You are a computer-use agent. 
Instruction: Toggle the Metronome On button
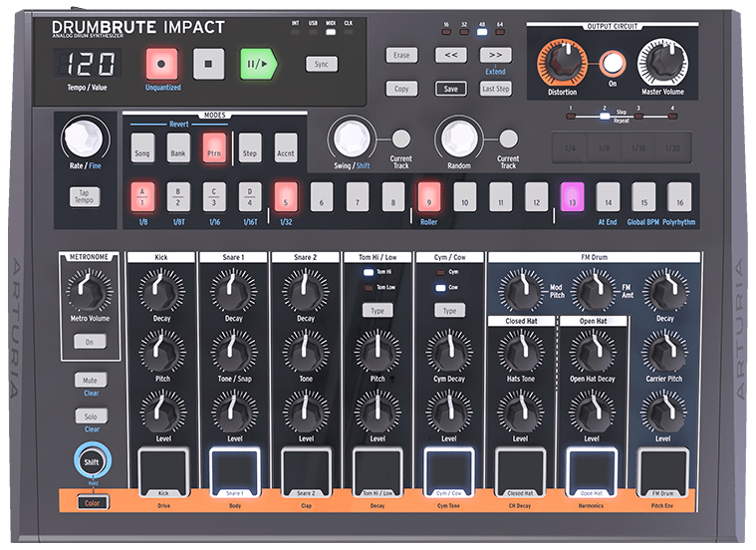coord(88,342)
